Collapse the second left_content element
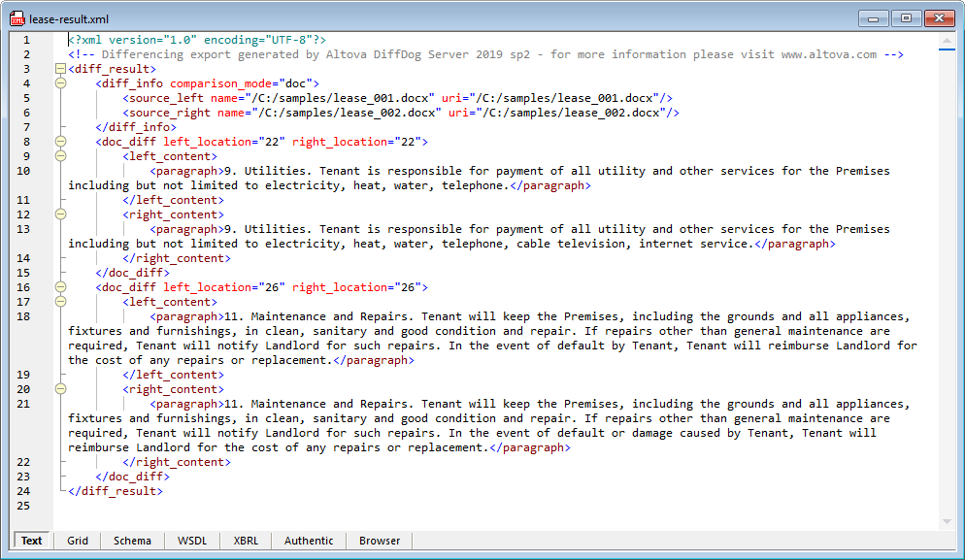This screenshot has height=560, width=965. coord(60,301)
